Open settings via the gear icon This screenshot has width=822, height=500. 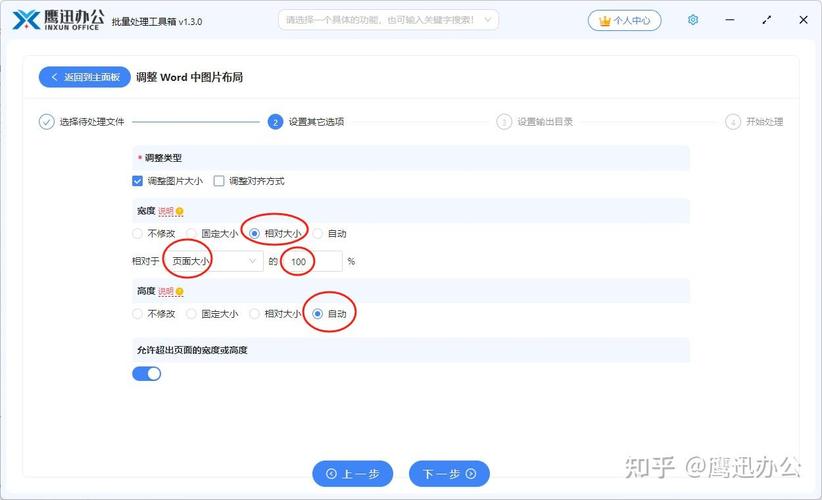coord(693,20)
